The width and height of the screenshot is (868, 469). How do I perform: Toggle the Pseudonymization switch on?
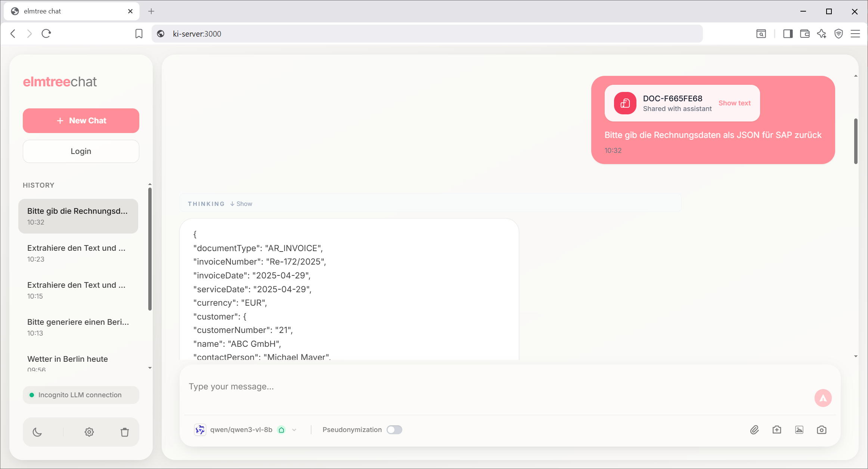(394, 430)
